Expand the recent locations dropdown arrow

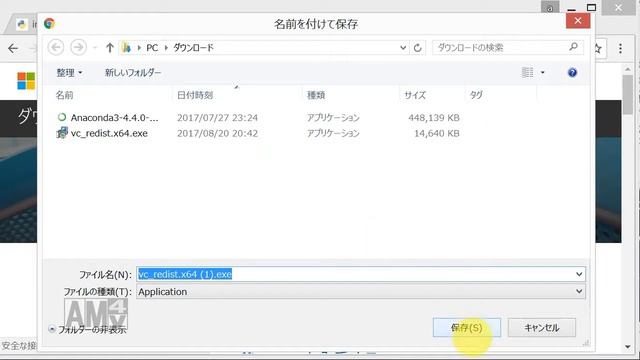click(x=95, y=48)
